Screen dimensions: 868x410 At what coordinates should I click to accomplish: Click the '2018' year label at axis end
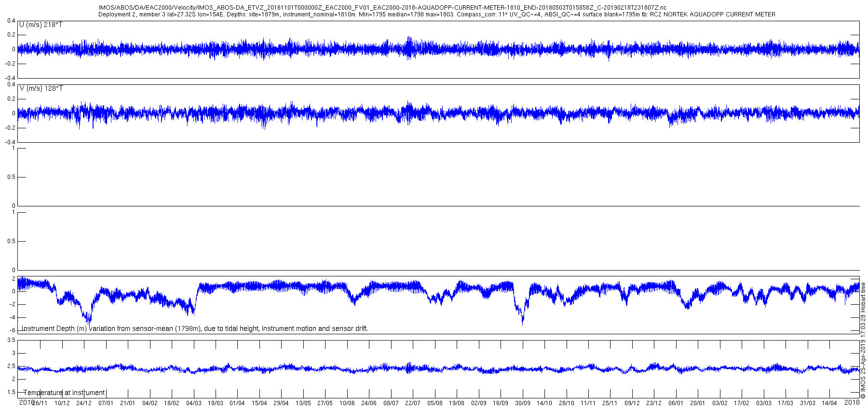pos(852,402)
